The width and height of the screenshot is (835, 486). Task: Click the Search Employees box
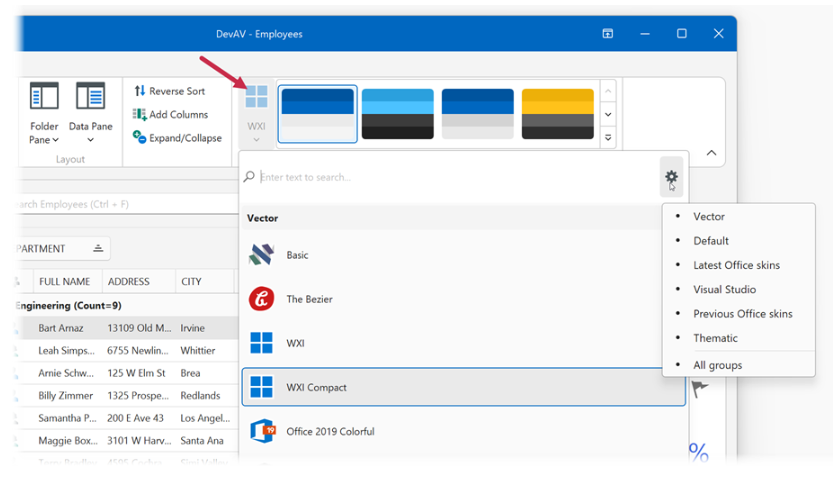click(x=127, y=204)
